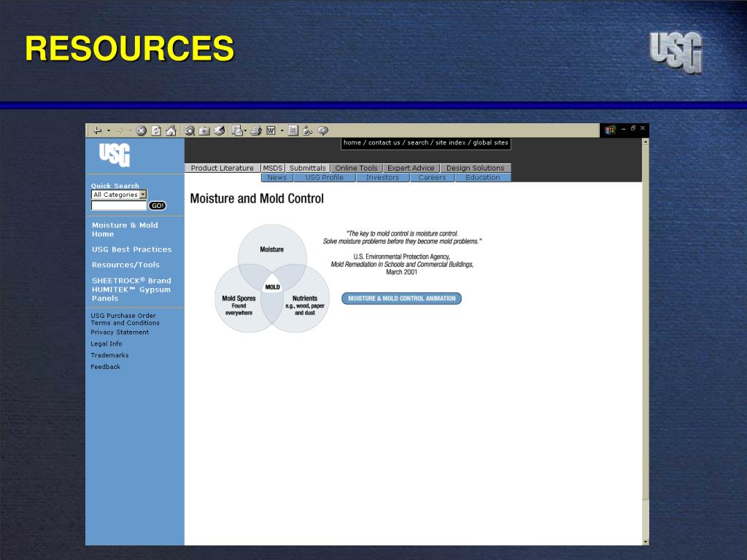Click the search link in top bar
Viewport: 747px width, 560px height.
[x=418, y=143]
